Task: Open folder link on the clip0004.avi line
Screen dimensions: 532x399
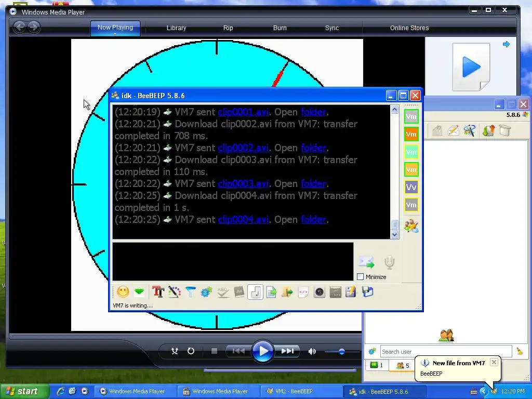Action: pyautogui.click(x=314, y=220)
